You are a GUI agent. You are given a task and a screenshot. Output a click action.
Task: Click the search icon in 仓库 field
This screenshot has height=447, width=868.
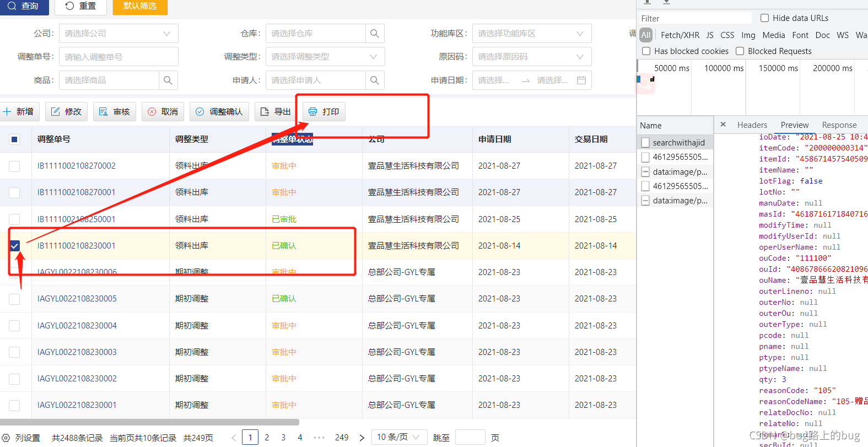click(x=375, y=34)
